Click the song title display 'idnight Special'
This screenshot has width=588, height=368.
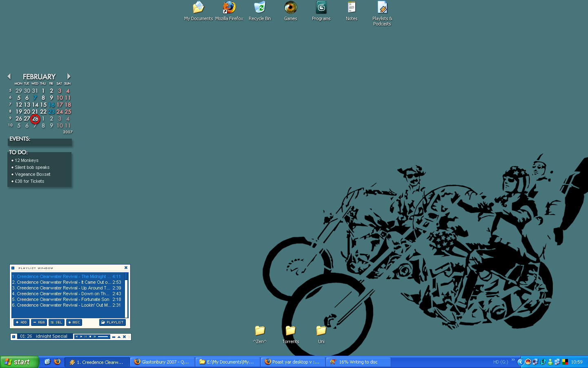(x=51, y=337)
